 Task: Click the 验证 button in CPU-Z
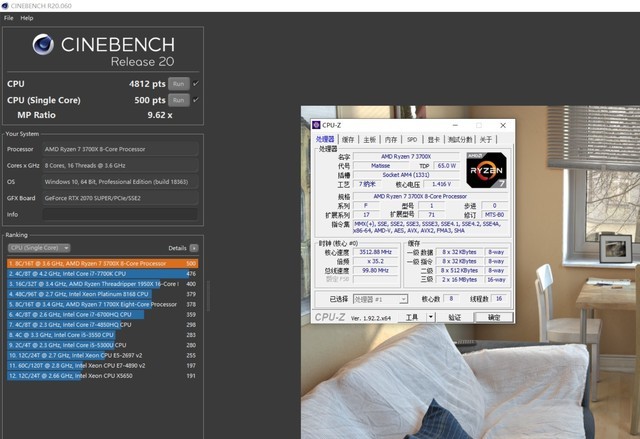coord(455,317)
